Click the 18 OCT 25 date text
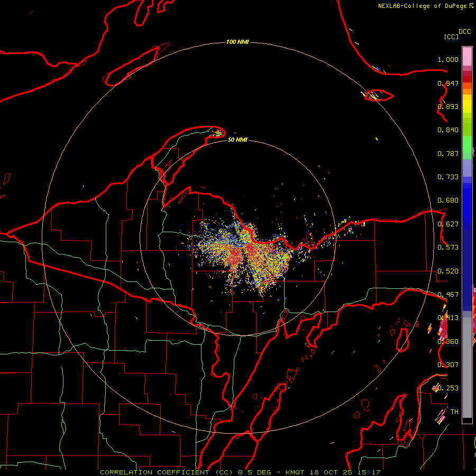Image resolution: width=476 pixels, height=476 pixels. point(331,472)
